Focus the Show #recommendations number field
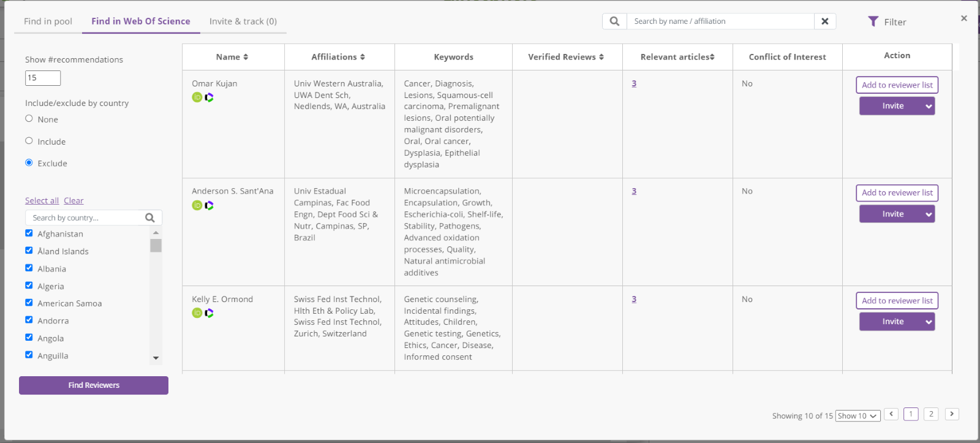 tap(43, 78)
